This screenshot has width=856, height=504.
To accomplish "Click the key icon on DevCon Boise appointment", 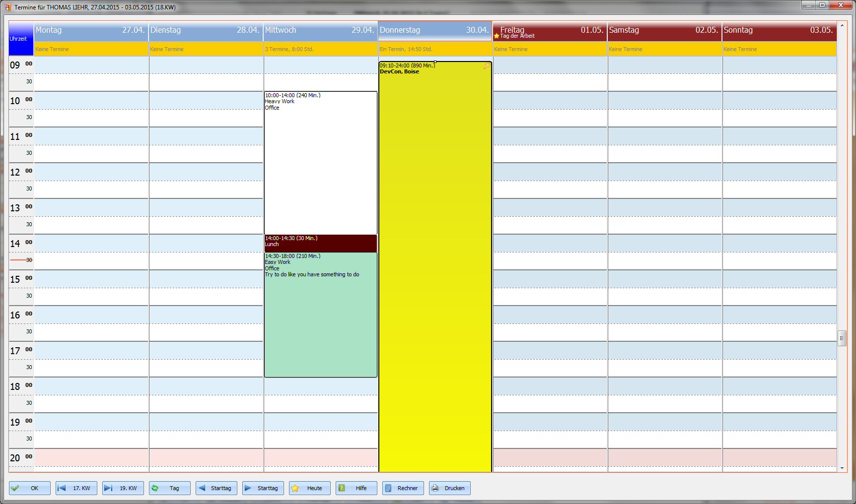I will point(487,65).
